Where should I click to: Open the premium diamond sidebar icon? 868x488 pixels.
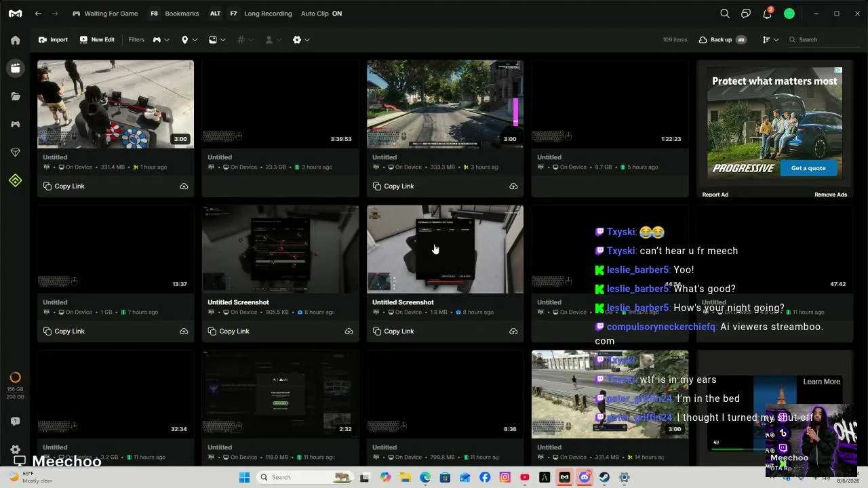point(15,152)
